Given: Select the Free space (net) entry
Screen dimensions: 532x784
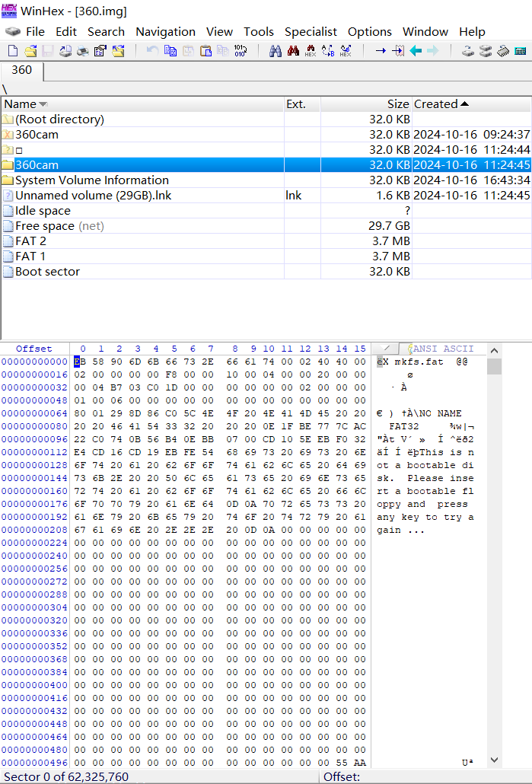Looking at the screenshot, I should (x=266, y=226).
